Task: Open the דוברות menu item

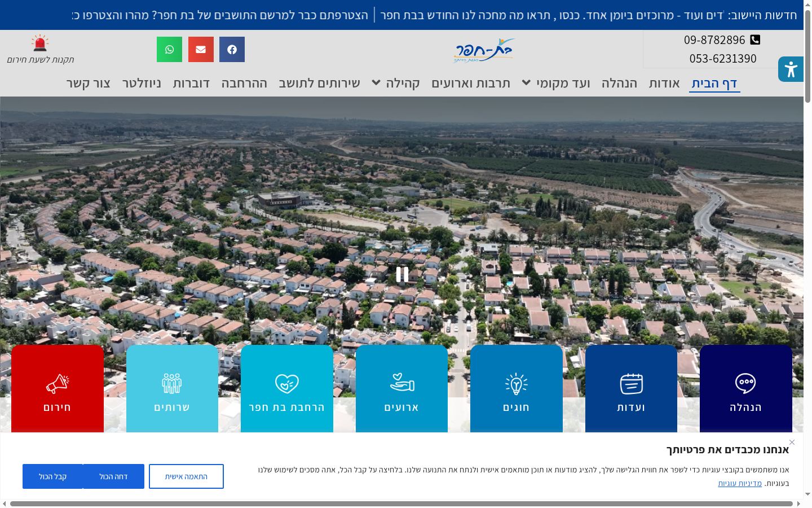Action: [191, 83]
